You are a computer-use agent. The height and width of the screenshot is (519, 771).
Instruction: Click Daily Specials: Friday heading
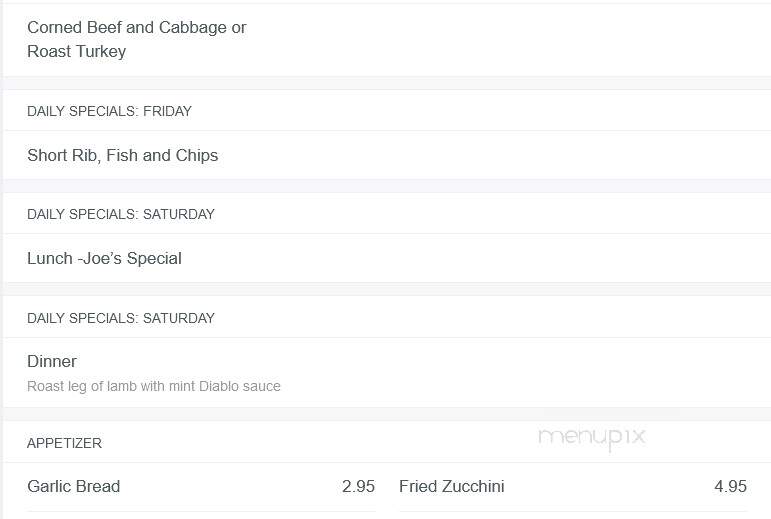[x=109, y=111]
